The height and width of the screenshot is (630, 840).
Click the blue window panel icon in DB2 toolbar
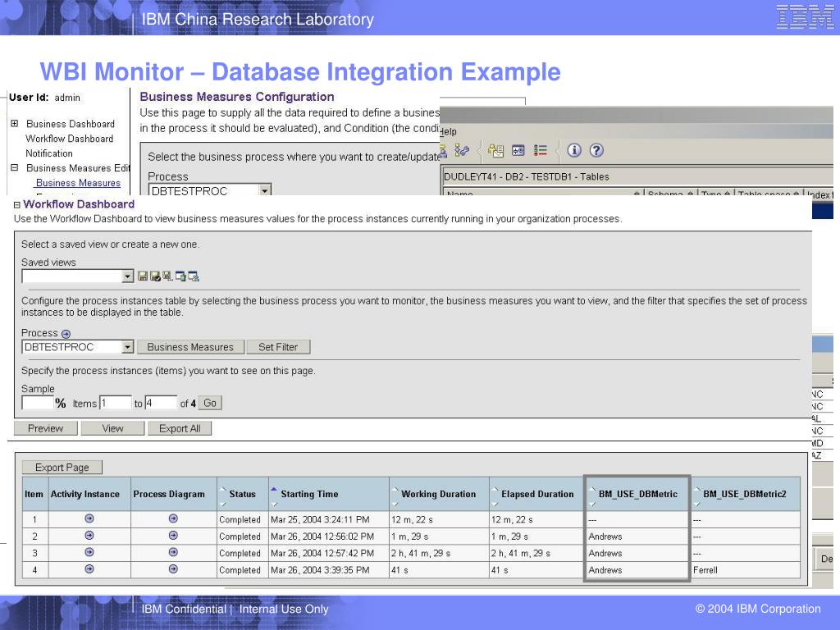coord(518,151)
